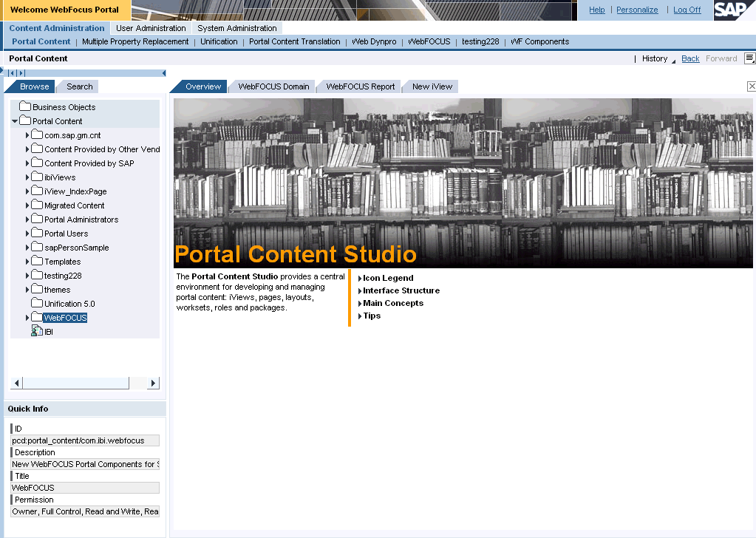
Task: Click the Templates folder icon
Action: tap(36, 262)
